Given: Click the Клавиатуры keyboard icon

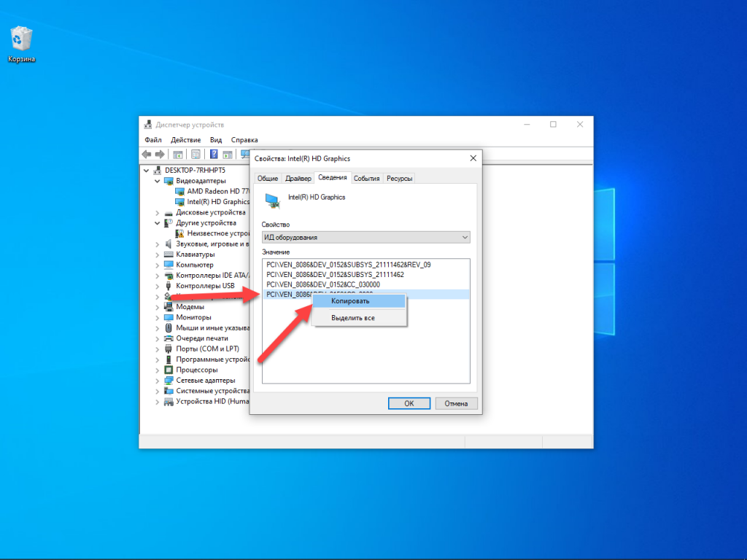Looking at the screenshot, I should (x=169, y=254).
